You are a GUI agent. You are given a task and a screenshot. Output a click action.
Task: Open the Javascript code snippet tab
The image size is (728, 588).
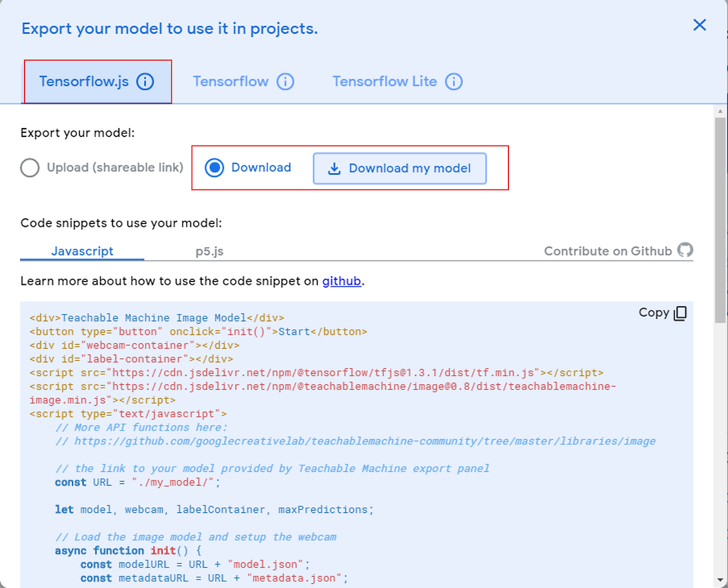82,251
